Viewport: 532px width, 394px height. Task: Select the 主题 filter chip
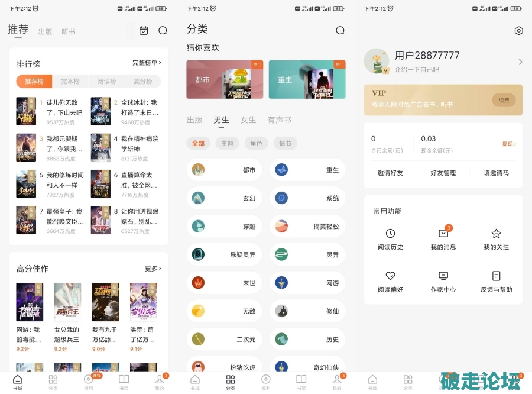pyautogui.click(x=227, y=143)
